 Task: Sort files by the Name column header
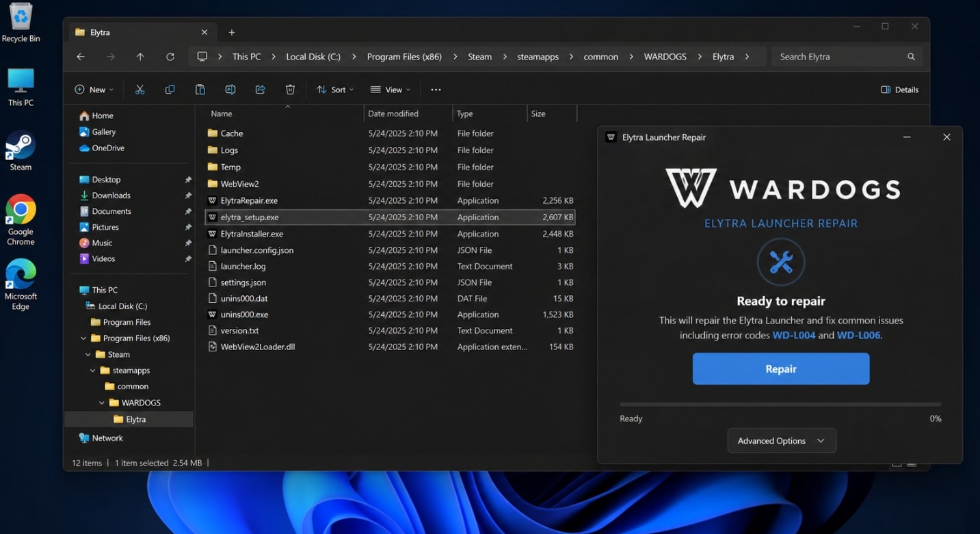[x=221, y=114]
